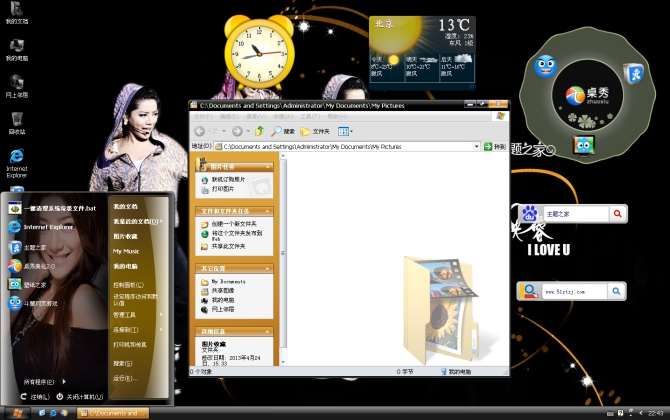Open My Documents under 其它位置

[x=228, y=282]
